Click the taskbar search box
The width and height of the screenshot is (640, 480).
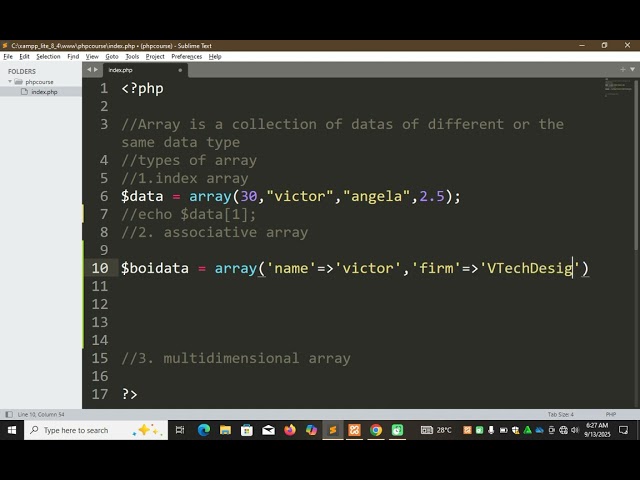point(96,430)
